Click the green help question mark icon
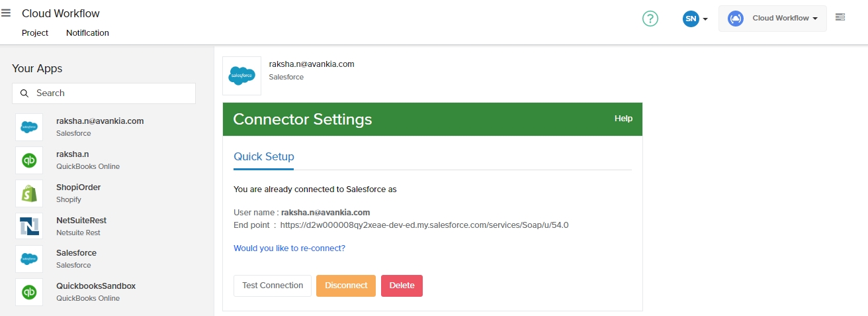The width and height of the screenshot is (868, 316). click(650, 19)
